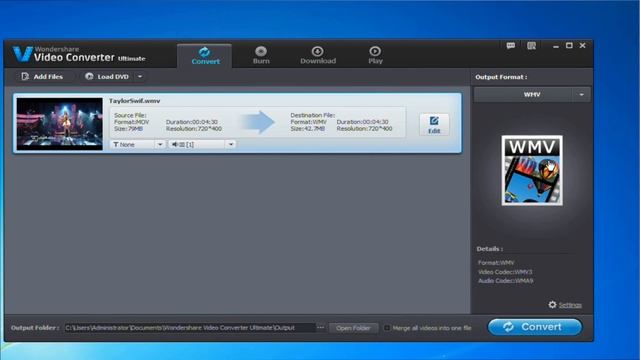Click Load DVD button
The height and width of the screenshot is (360, 640).
point(107,77)
